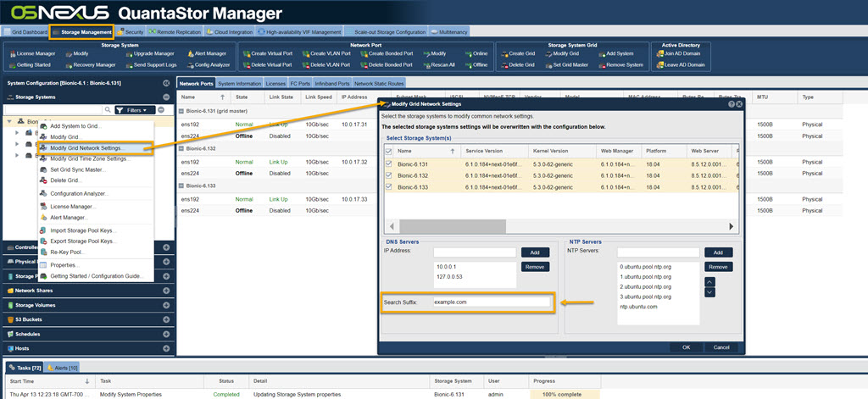Click Delete Grid in toolbar
This screenshot has width=868, height=399.
[x=518, y=64]
